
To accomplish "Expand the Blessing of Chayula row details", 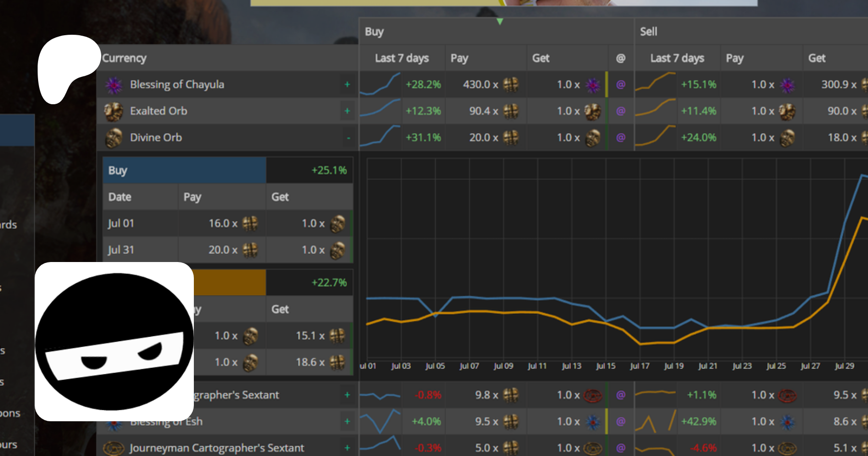I will coord(347,85).
